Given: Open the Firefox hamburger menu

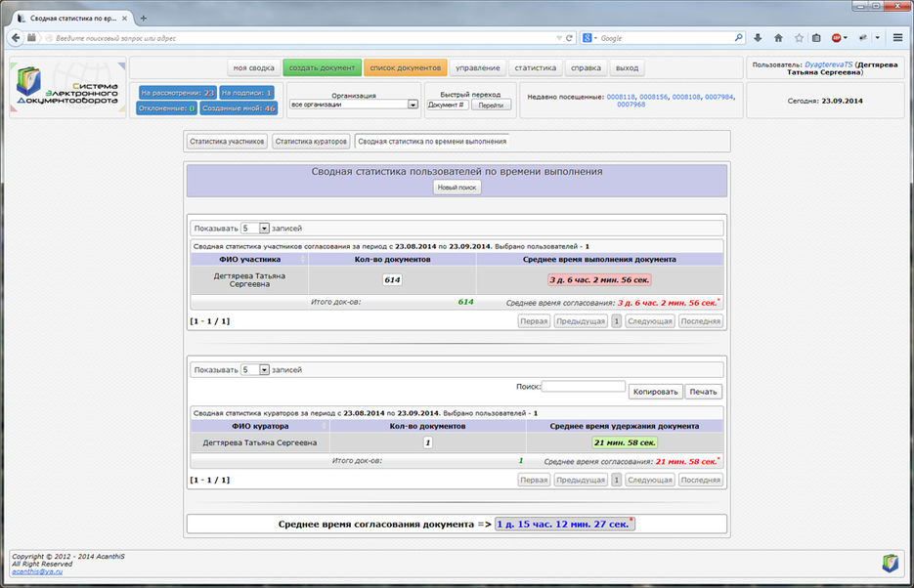Looking at the screenshot, I should click(x=897, y=38).
